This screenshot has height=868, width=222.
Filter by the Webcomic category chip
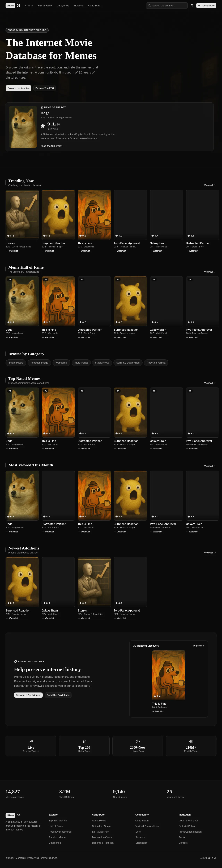(x=61, y=362)
